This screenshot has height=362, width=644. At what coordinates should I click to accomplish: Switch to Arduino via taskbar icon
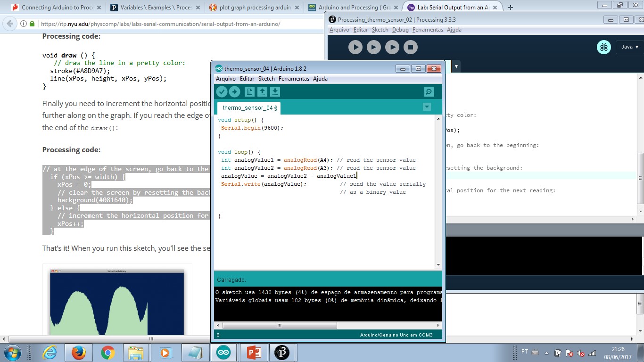pyautogui.click(x=223, y=353)
